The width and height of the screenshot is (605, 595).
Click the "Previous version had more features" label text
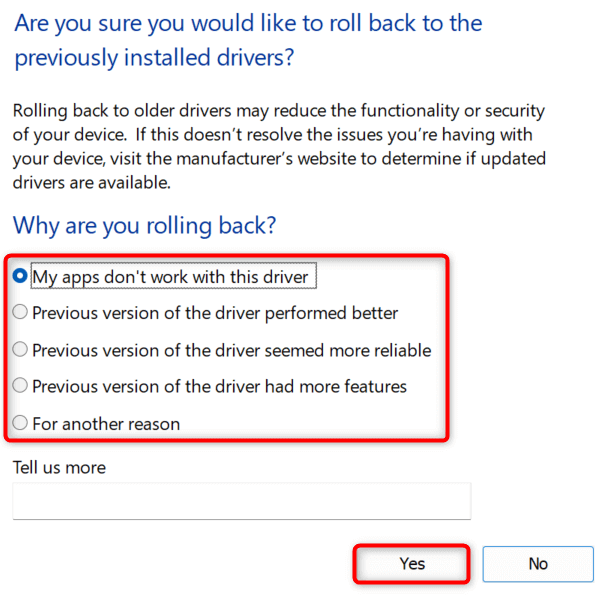tap(219, 386)
